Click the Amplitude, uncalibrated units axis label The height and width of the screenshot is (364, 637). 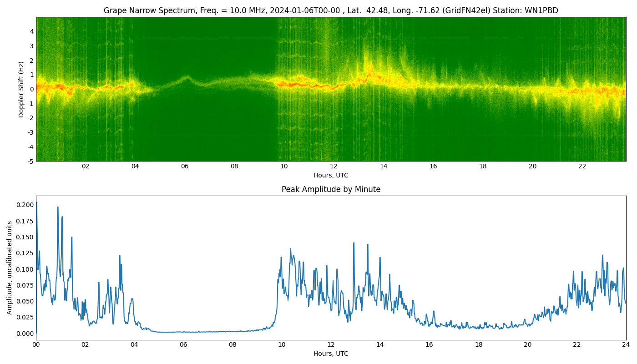point(10,268)
